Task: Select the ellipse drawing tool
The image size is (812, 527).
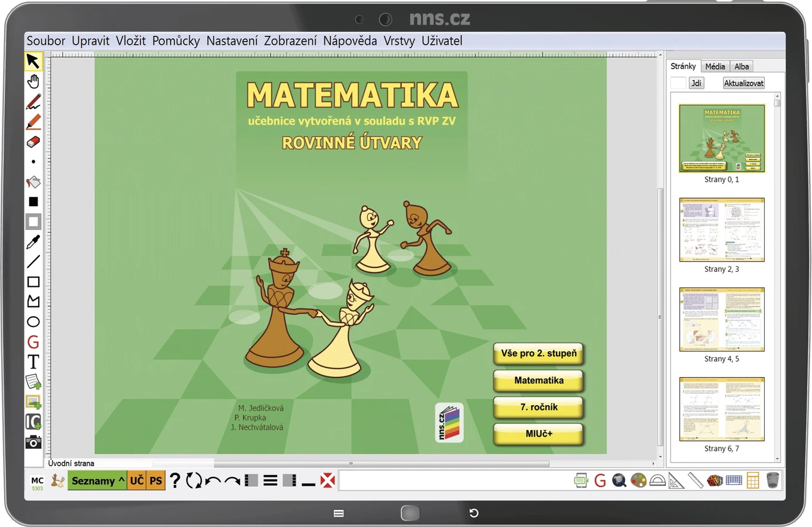Action: (x=33, y=322)
